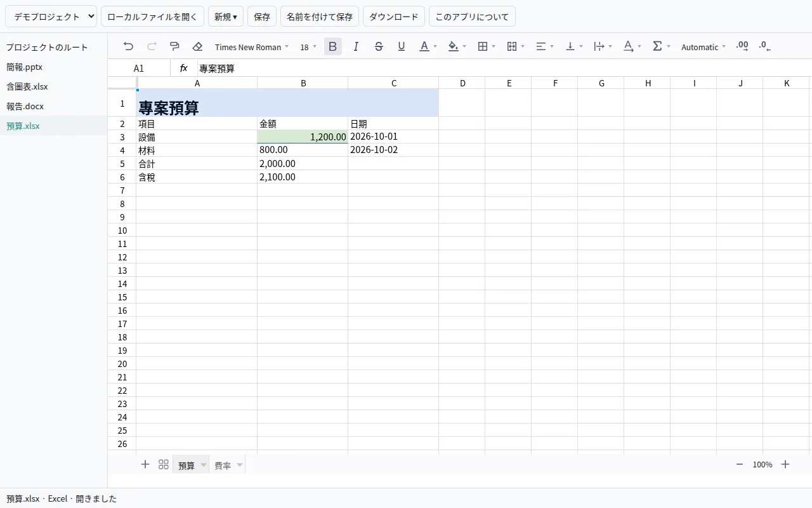The width and height of the screenshot is (812, 508).
Task: Select row 7 header
Action: (x=122, y=190)
